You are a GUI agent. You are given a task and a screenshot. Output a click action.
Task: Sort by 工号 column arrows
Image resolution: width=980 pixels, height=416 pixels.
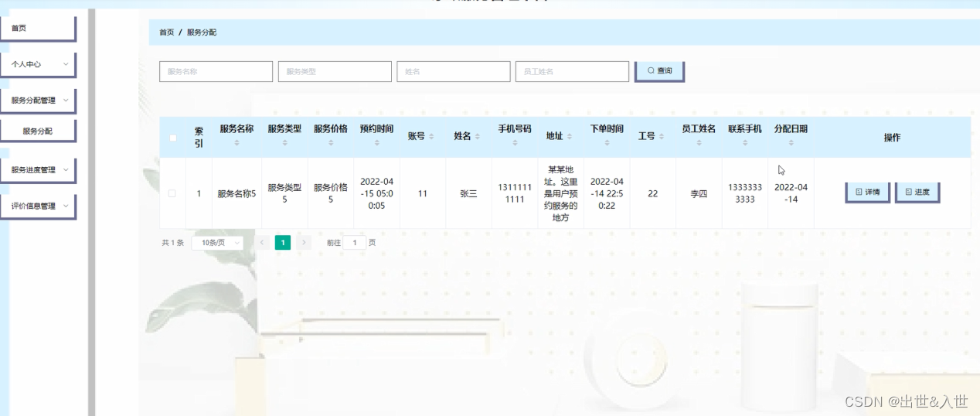pyautogui.click(x=662, y=136)
